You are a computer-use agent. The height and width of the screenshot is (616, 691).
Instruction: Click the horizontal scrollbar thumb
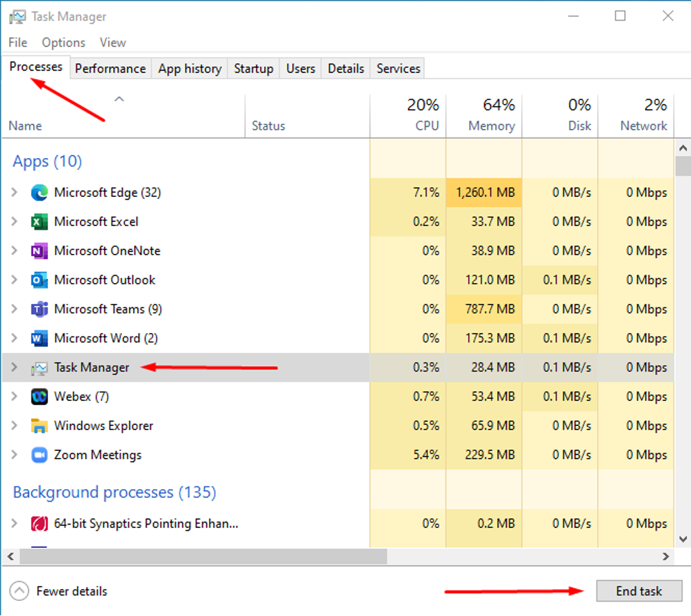(203, 556)
